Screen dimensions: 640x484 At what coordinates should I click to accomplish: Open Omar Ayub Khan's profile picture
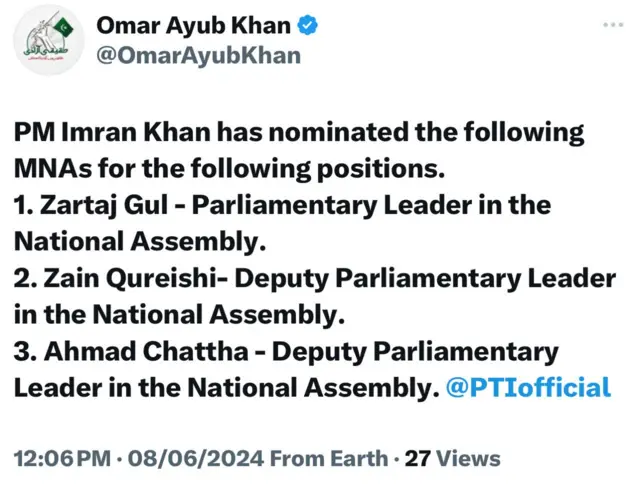click(x=48, y=40)
